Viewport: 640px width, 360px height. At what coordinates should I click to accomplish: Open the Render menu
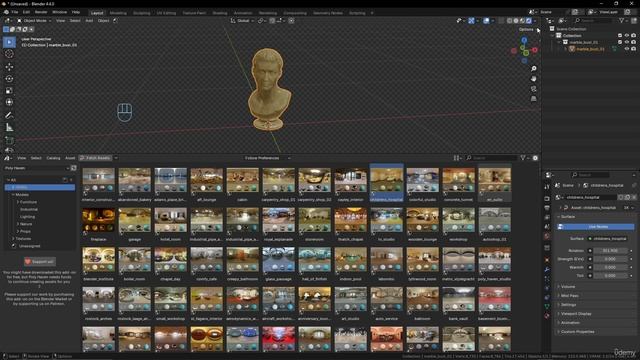coord(41,12)
